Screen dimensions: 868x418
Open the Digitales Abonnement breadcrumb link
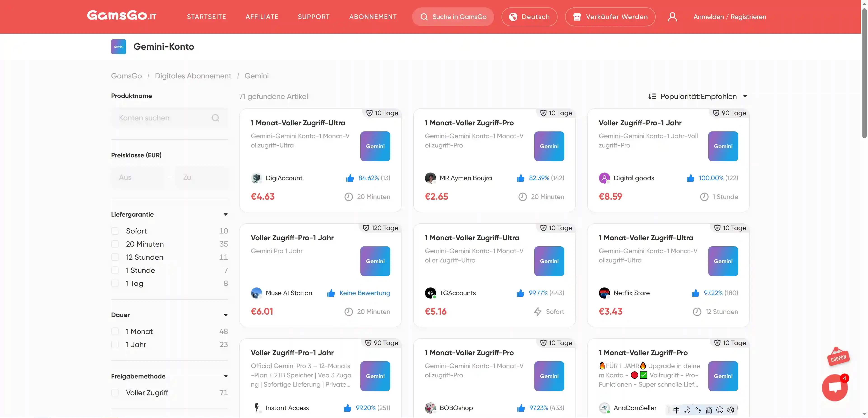[193, 76]
